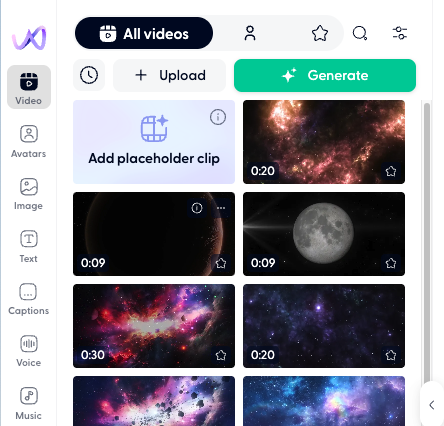Click the app logo at top
The width and height of the screenshot is (444, 426).
(x=29, y=38)
